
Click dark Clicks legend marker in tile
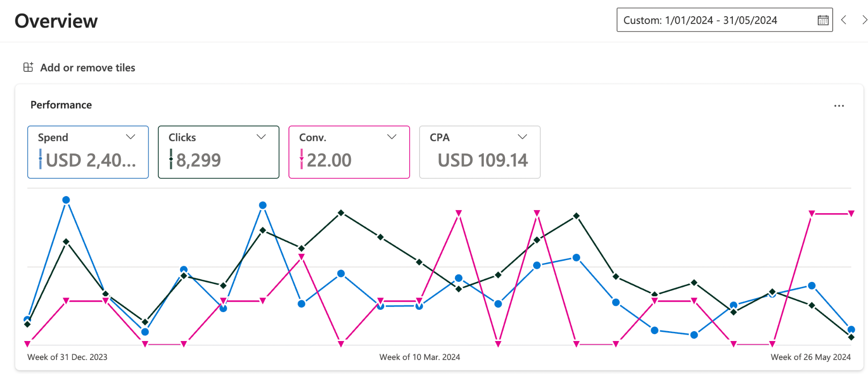pyautogui.click(x=171, y=159)
